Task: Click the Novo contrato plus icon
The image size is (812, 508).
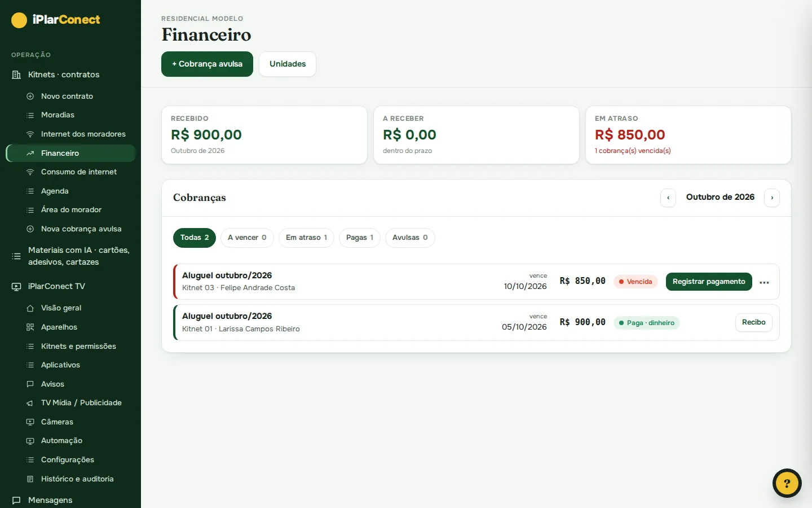Action: (30, 96)
